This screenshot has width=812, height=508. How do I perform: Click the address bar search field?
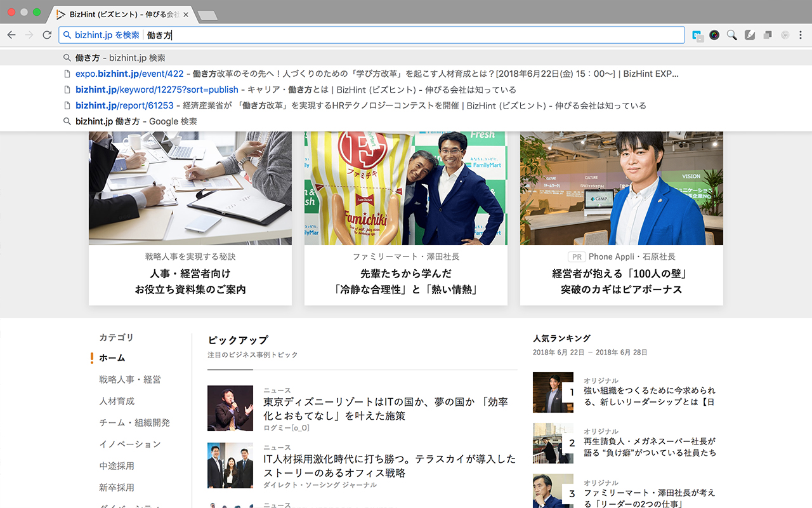pyautogui.click(x=372, y=35)
